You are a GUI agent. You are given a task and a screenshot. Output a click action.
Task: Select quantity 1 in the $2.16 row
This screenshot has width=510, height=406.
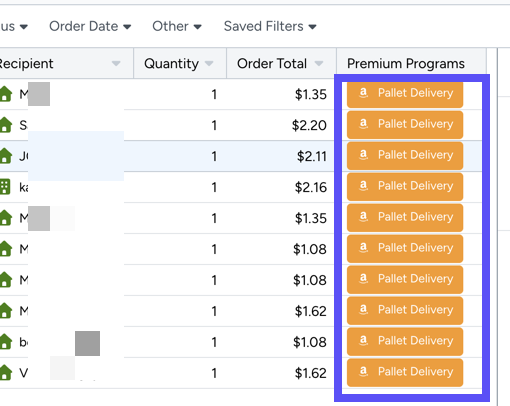(214, 187)
